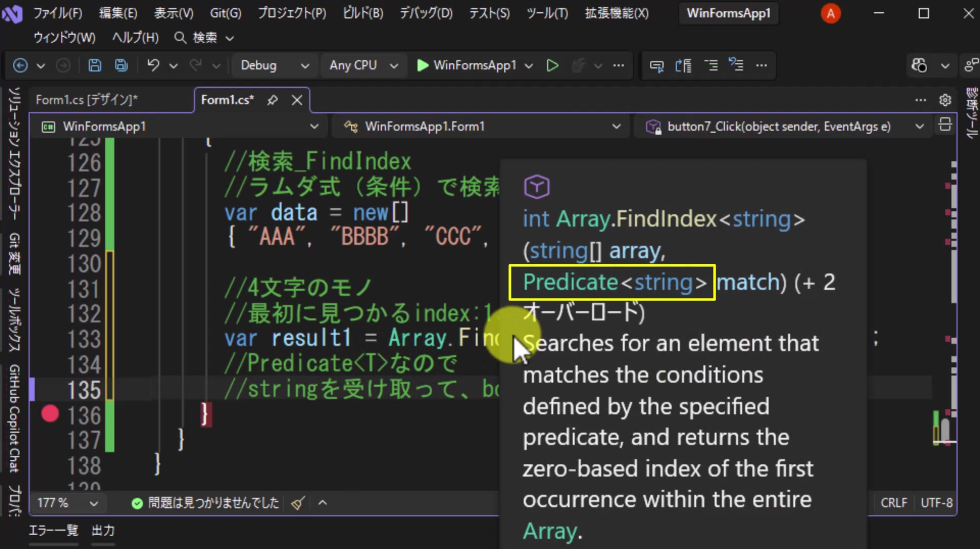Click Start Without Debugging outlined play icon
This screenshot has width=980, height=549.
(x=552, y=65)
